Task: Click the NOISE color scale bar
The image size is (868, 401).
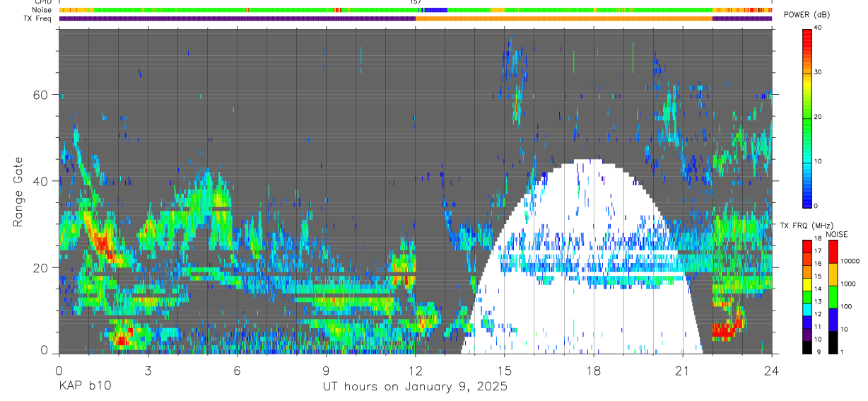Action: 833,297
